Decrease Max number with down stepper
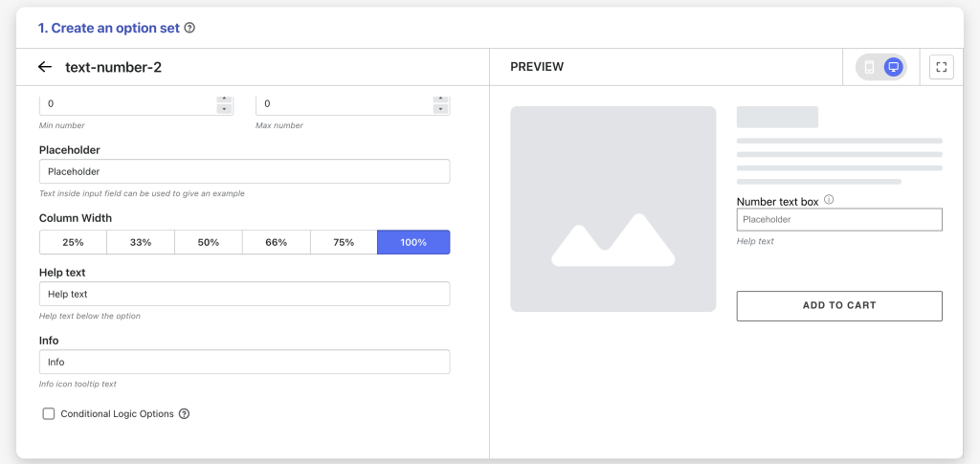 click(x=440, y=109)
